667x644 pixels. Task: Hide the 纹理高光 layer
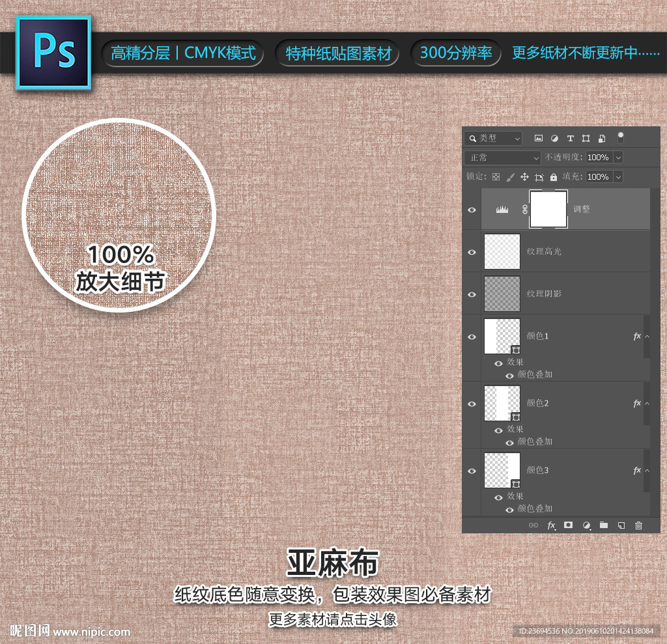tap(472, 252)
